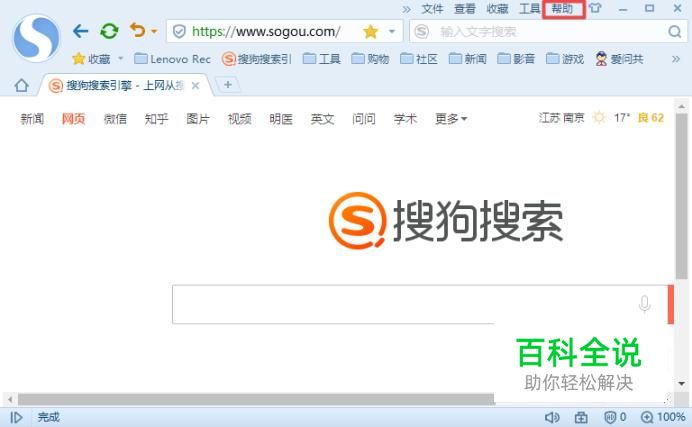Go back with the blue arrow

click(x=80, y=31)
